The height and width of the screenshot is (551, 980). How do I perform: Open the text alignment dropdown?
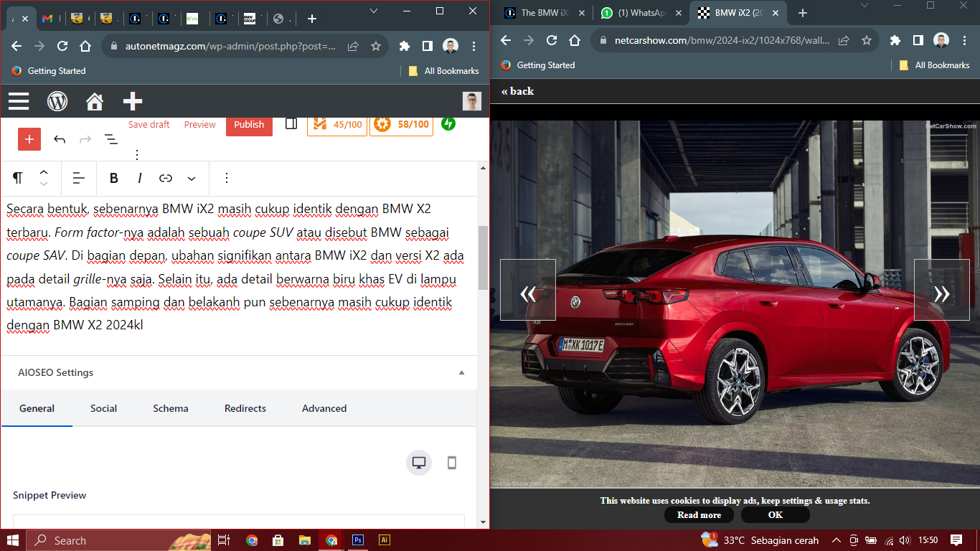(79, 178)
